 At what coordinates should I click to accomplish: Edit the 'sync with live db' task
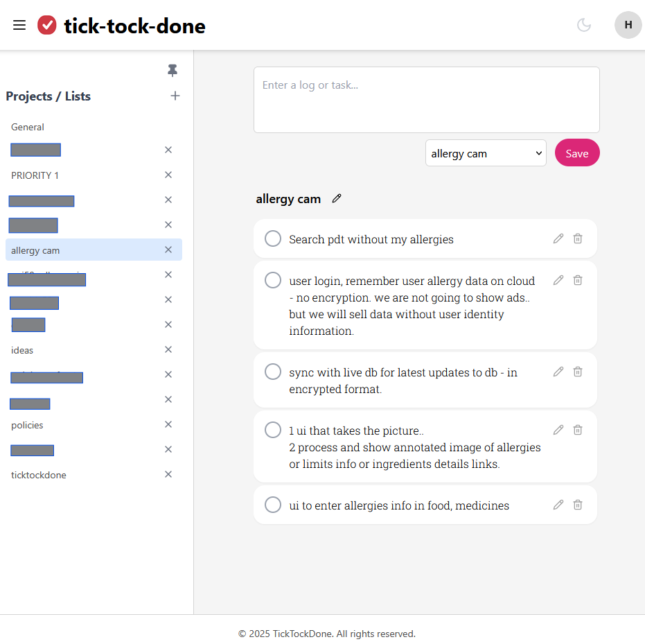(558, 372)
